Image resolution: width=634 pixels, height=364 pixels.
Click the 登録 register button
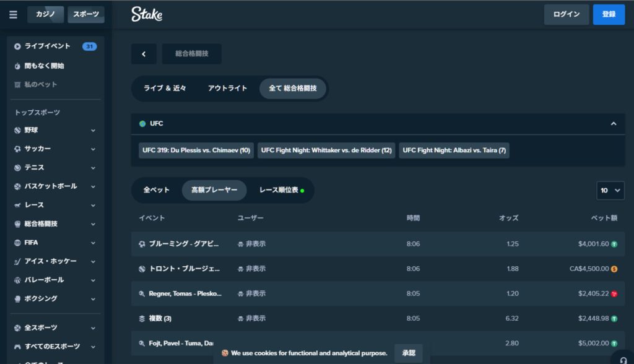(609, 15)
